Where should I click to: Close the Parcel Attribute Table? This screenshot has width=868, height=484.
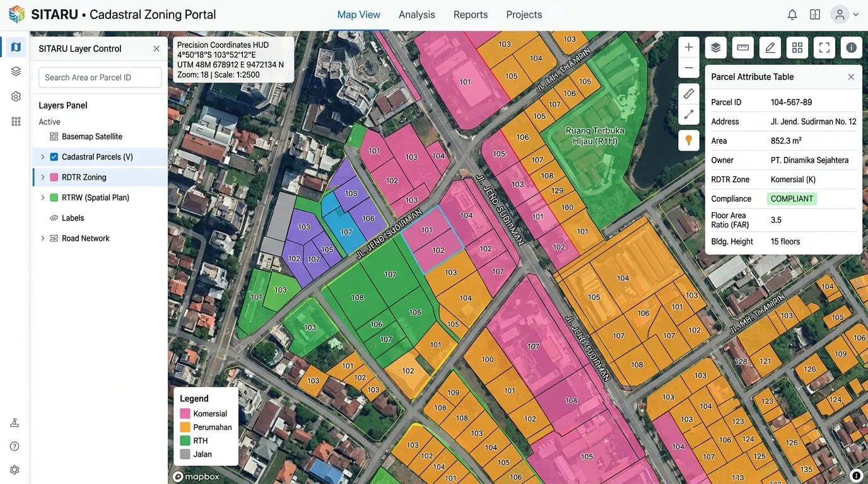(851, 77)
